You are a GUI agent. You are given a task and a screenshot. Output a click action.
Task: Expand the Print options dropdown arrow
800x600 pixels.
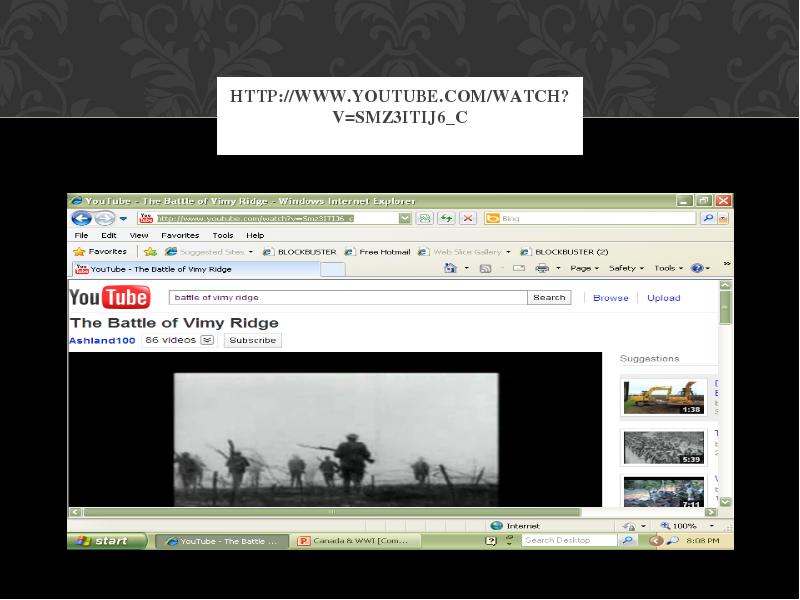pyautogui.click(x=558, y=268)
